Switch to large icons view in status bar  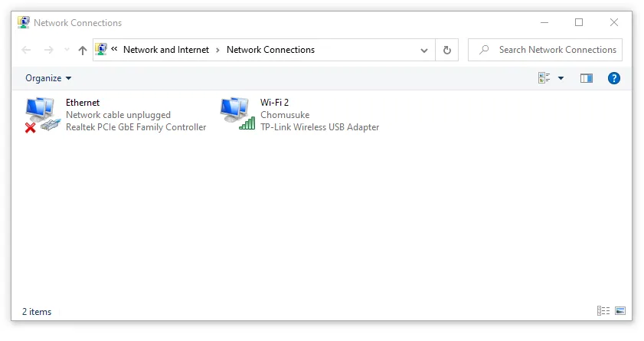click(x=620, y=311)
